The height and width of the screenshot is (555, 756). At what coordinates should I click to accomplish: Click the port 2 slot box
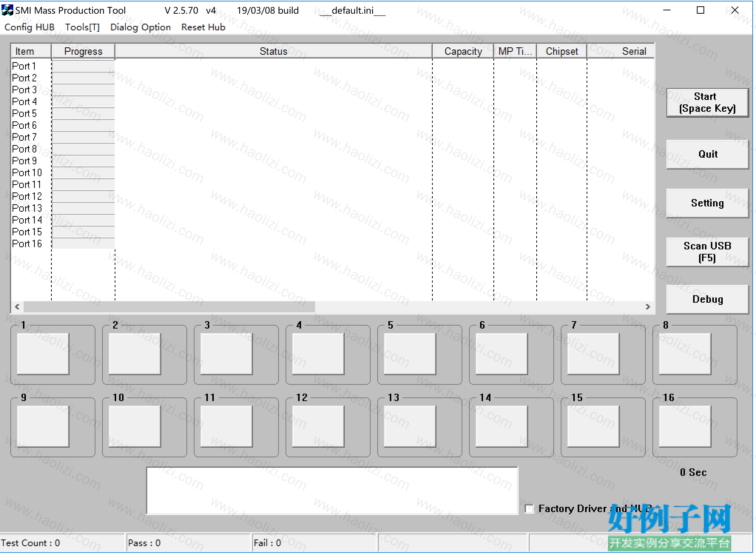click(135, 354)
